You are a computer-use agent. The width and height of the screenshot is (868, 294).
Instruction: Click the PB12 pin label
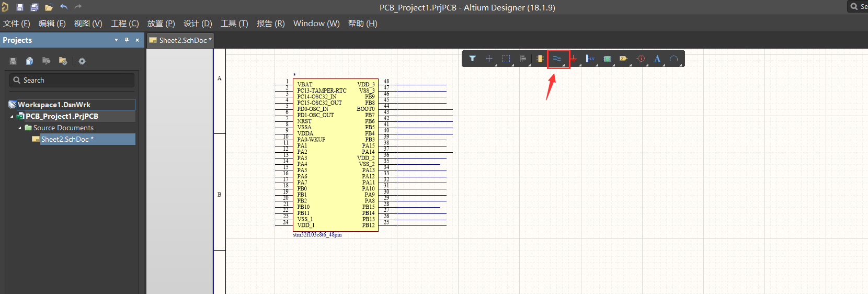[368, 225]
